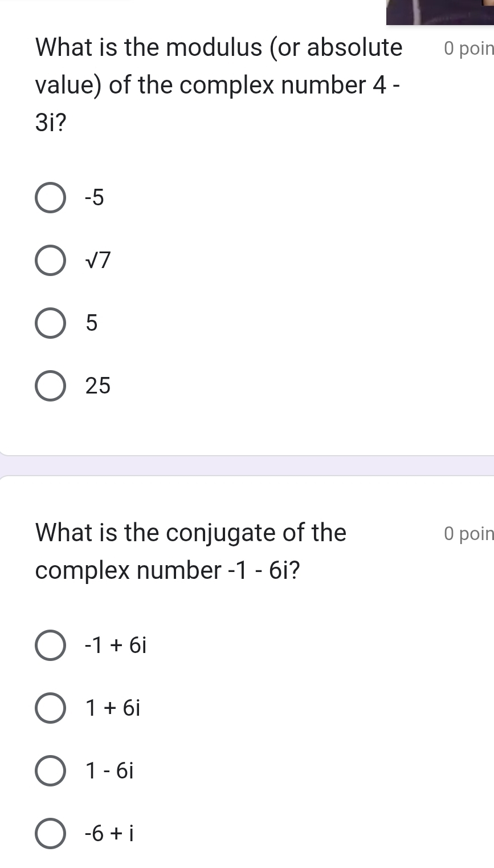This screenshot has height=868, width=494.
Task: Click the dark image thumbnail at top
Action: [439, 12]
